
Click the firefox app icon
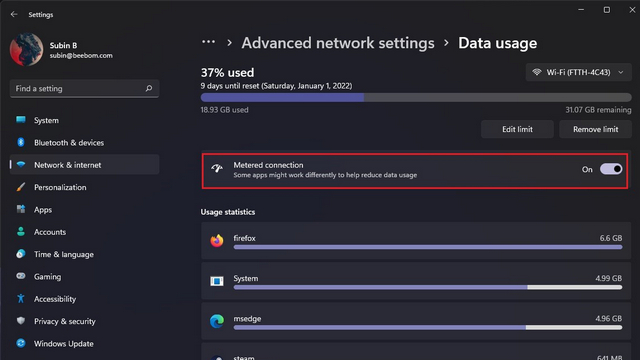[217, 240]
